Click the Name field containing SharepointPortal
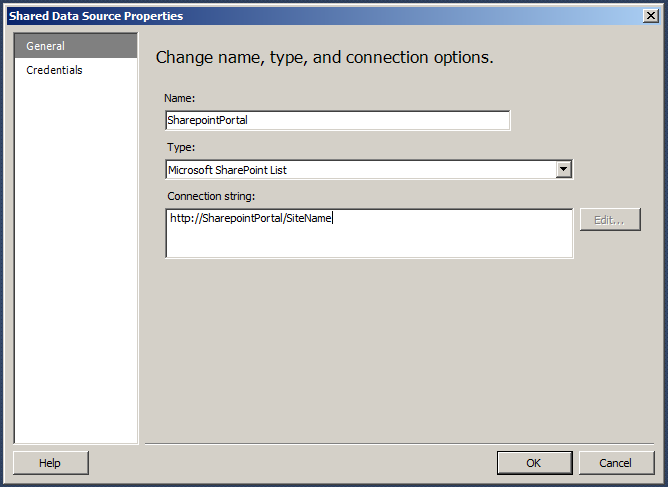 coord(337,120)
